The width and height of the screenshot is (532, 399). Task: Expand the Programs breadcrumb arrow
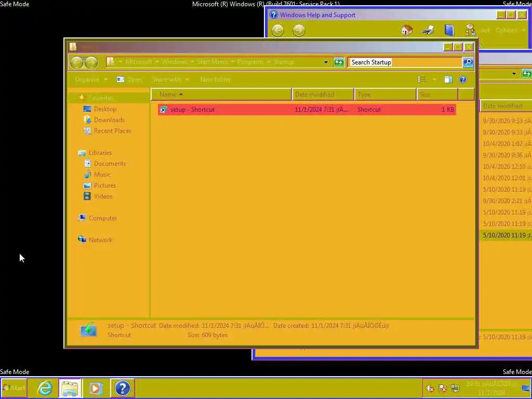point(269,62)
